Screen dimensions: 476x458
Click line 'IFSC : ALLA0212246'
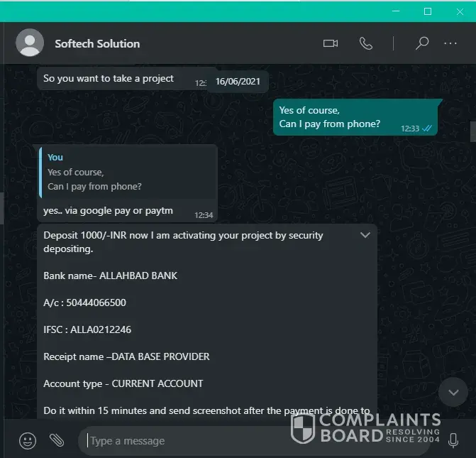pyautogui.click(x=87, y=329)
